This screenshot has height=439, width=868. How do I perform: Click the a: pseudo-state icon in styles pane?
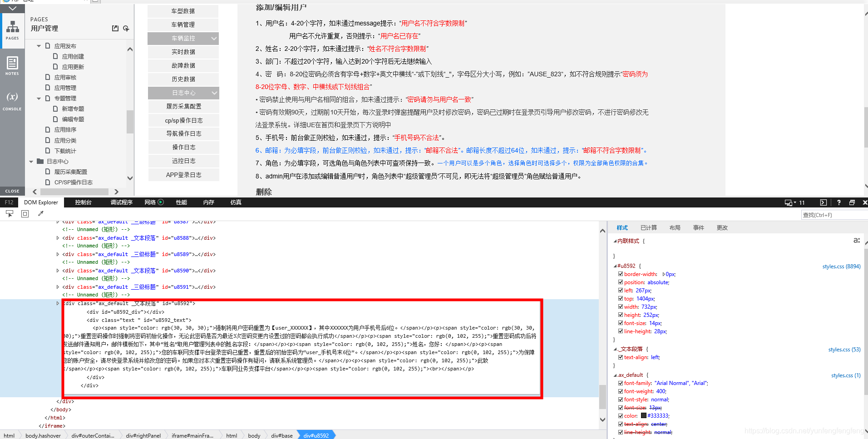point(857,240)
